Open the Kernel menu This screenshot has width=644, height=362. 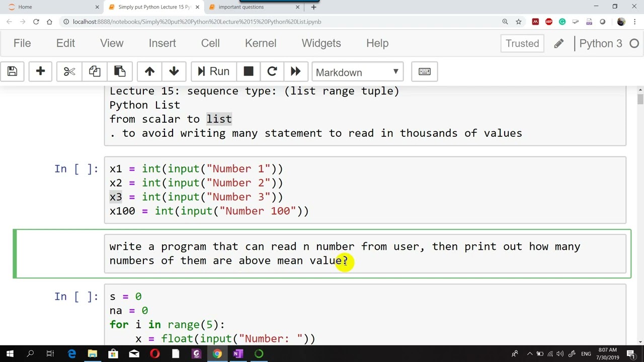point(261,43)
